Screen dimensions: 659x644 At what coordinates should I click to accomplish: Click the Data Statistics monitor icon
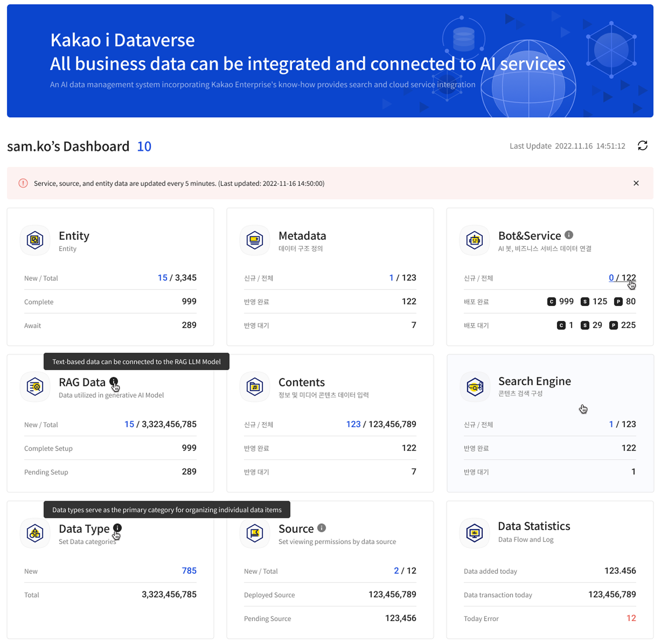click(474, 533)
